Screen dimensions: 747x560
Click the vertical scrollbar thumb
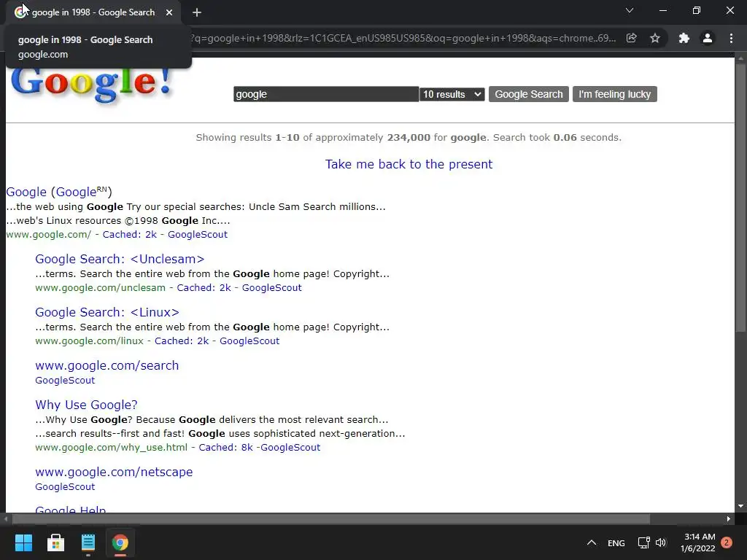coord(740,198)
